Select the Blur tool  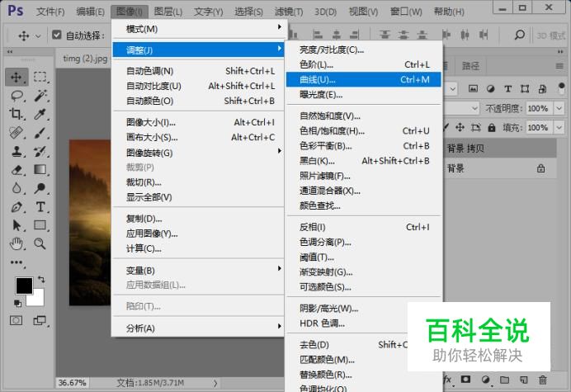(17, 188)
